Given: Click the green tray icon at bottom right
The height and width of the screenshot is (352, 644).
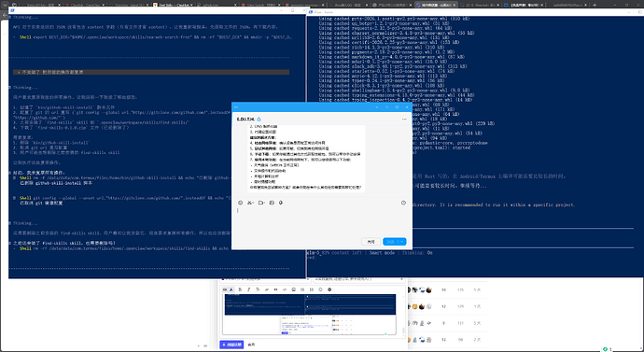Looking at the screenshot, I should pos(605,348).
